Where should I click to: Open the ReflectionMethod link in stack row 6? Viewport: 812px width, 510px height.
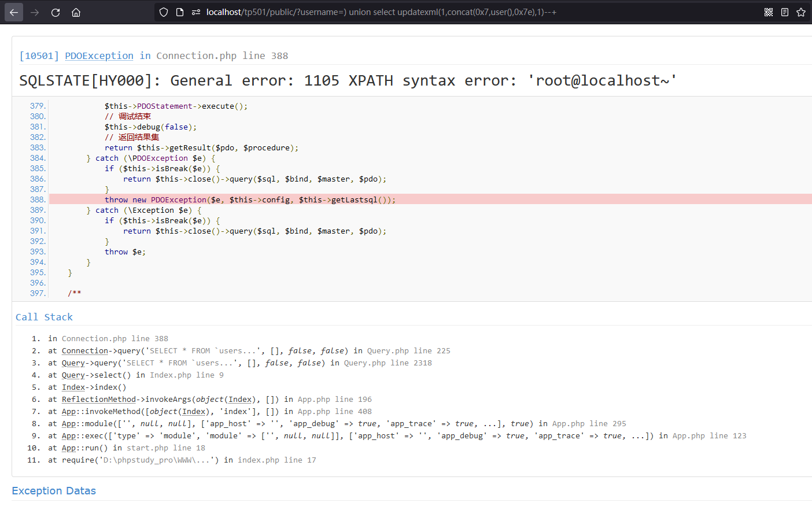point(99,400)
